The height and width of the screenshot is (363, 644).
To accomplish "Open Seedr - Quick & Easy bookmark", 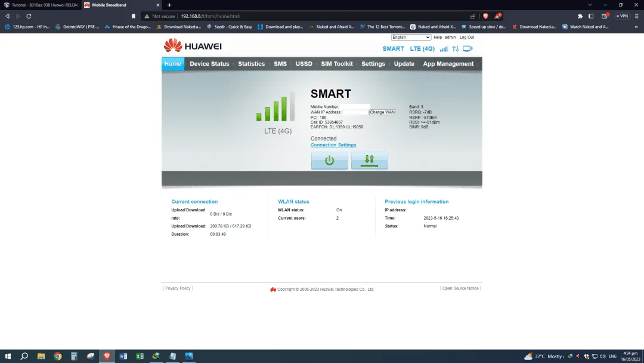I will [x=230, y=27].
